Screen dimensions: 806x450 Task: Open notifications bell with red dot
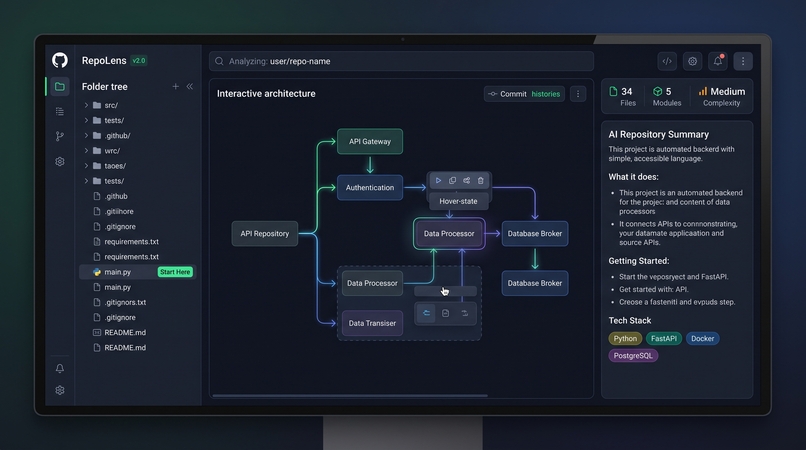click(718, 61)
